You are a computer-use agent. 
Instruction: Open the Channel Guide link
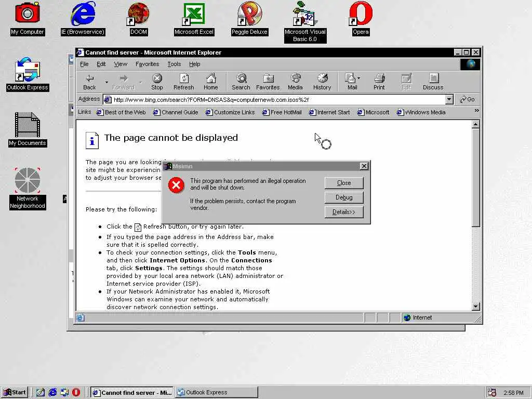tap(176, 112)
